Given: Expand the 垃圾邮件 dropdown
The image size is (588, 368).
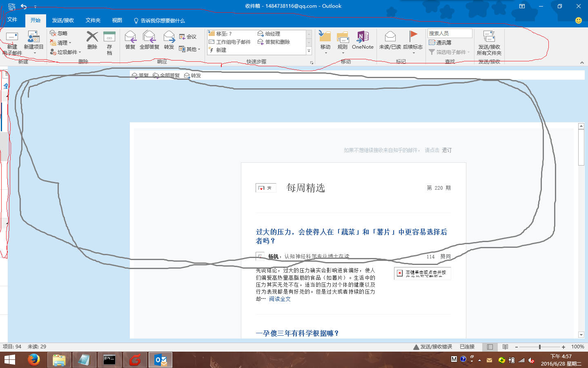Looking at the screenshot, I should point(79,52).
